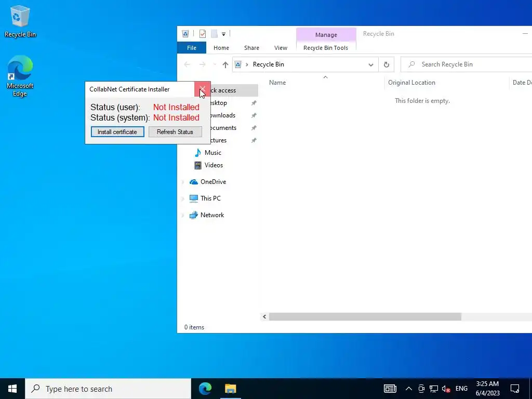Image resolution: width=532 pixels, height=399 pixels.
Task: Open the Windows Start menu
Action: pos(12,389)
